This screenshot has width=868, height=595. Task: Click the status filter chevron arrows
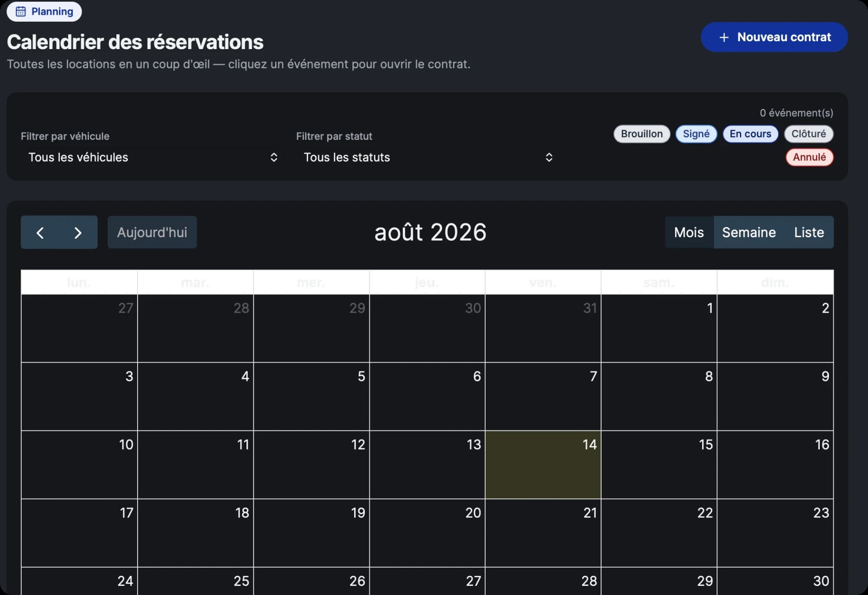549,157
